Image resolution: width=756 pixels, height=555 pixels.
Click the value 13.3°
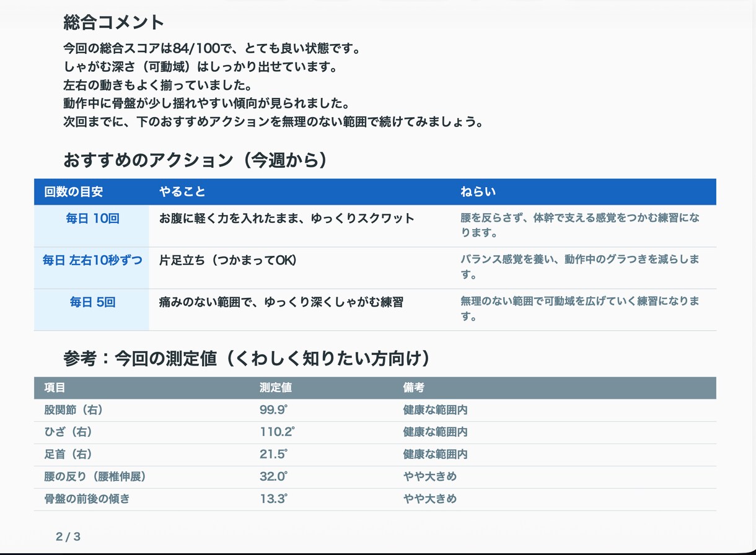pyautogui.click(x=274, y=499)
